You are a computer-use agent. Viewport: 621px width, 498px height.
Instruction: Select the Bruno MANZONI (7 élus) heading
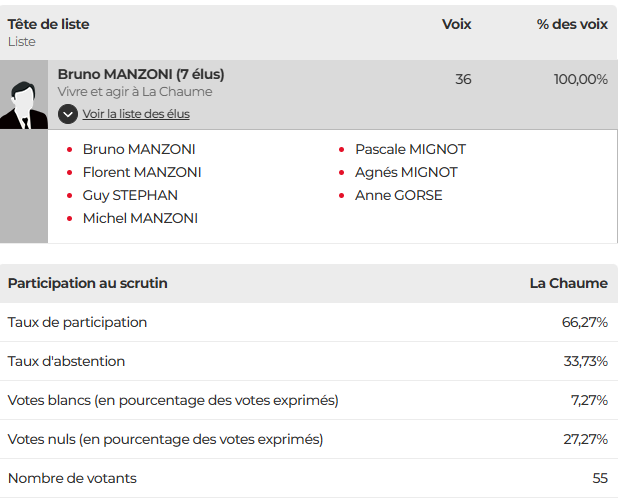tap(141, 74)
